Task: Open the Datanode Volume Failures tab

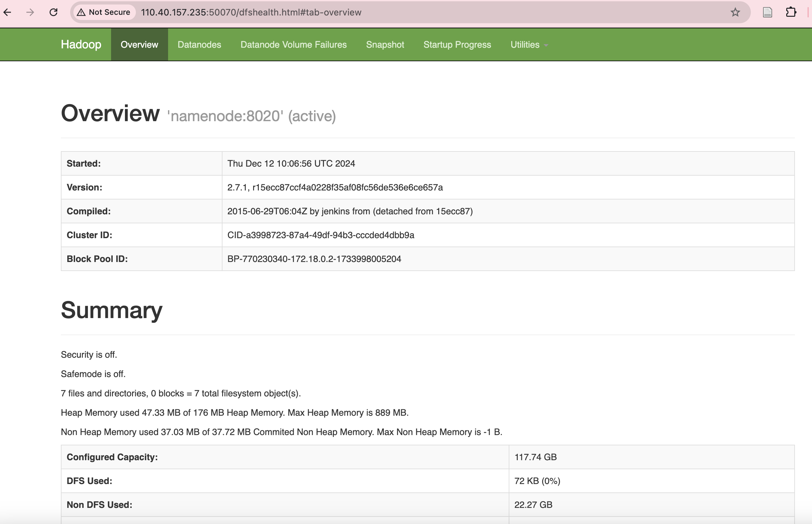Action: pyautogui.click(x=293, y=44)
